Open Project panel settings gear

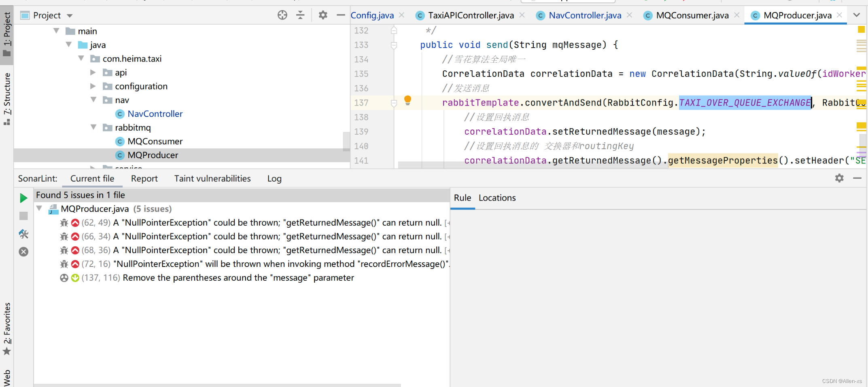(x=323, y=15)
